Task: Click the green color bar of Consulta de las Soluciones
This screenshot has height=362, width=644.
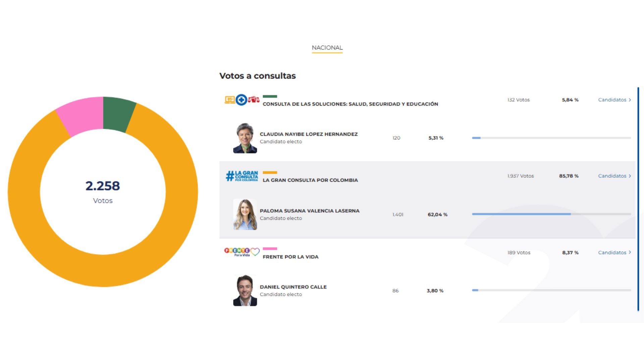Action: (x=271, y=97)
